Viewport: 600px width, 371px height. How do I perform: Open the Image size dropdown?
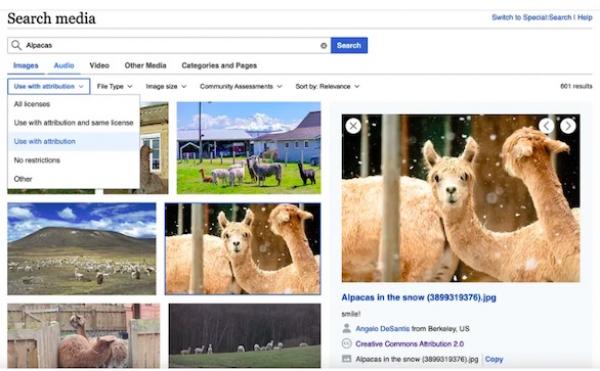click(166, 86)
